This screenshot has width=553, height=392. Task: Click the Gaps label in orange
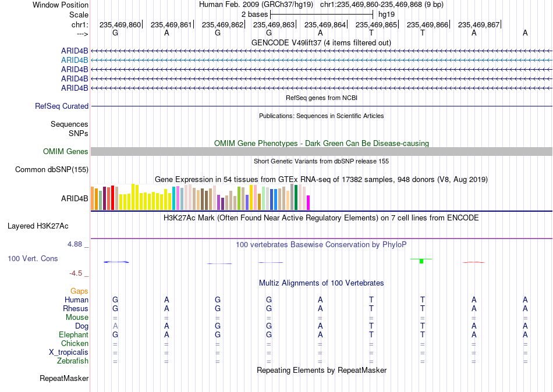(x=79, y=291)
